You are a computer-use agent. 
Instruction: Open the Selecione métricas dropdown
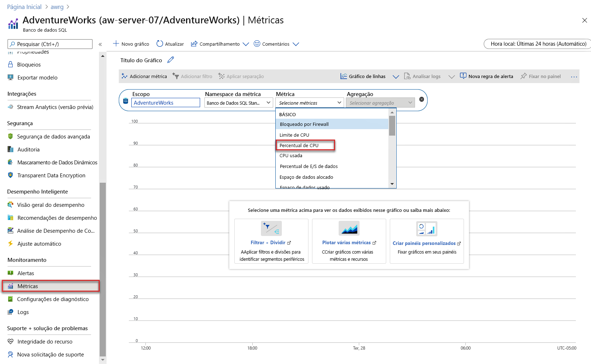tap(310, 103)
